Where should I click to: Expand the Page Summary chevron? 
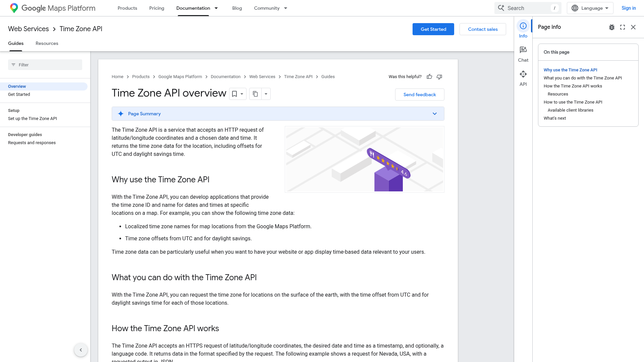click(x=435, y=114)
